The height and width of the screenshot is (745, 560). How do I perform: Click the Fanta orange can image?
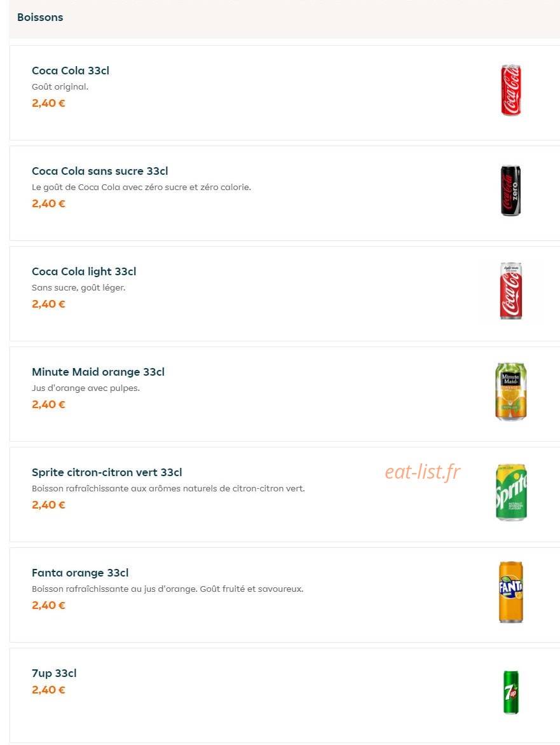(x=510, y=592)
